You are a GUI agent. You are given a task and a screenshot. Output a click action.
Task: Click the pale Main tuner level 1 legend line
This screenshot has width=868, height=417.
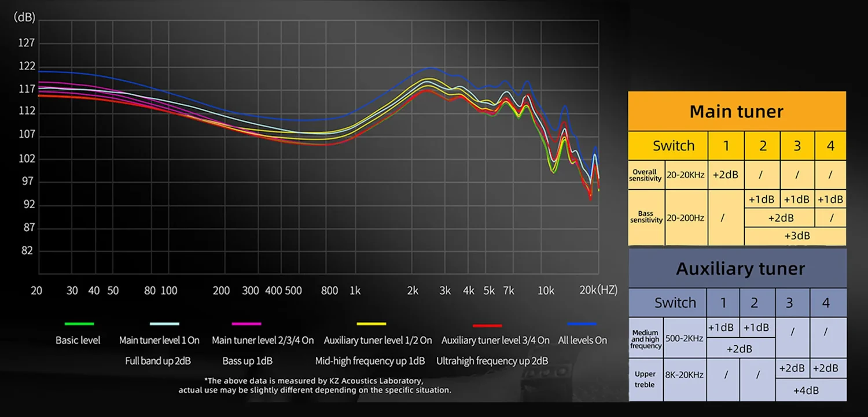[x=164, y=324]
